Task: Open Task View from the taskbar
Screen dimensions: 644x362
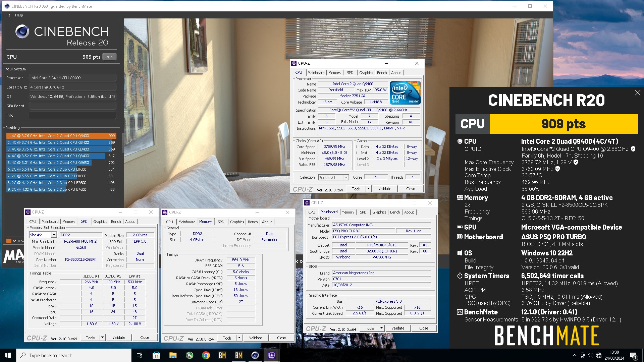Action: coord(140,355)
